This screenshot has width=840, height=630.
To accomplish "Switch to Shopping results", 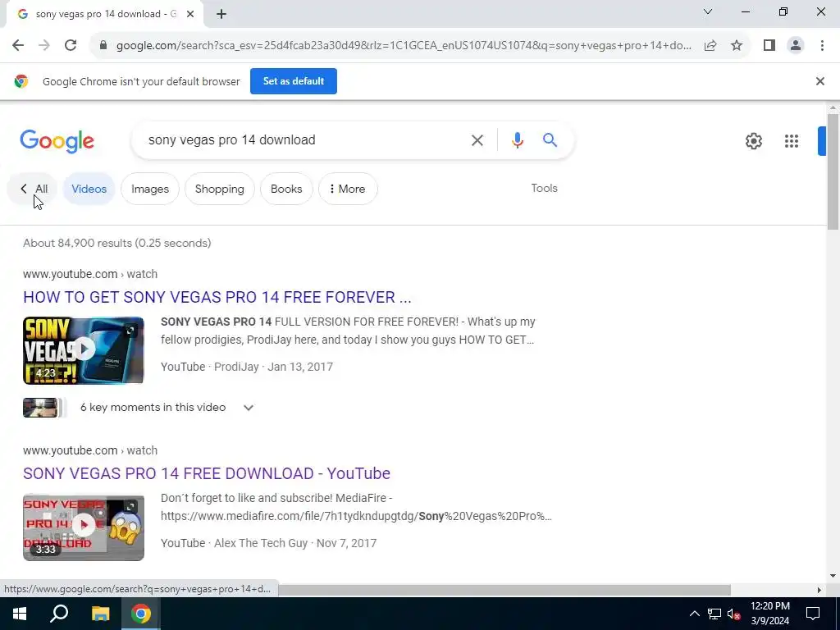I will pyautogui.click(x=220, y=189).
